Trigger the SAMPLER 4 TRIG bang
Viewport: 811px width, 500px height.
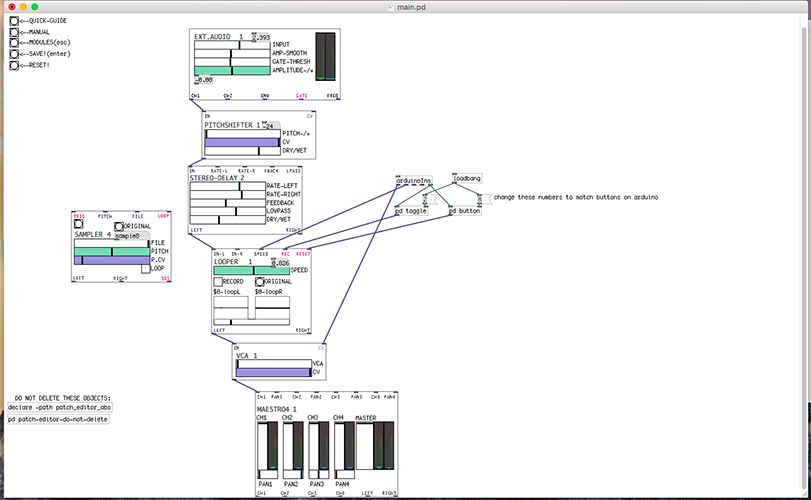point(79,225)
